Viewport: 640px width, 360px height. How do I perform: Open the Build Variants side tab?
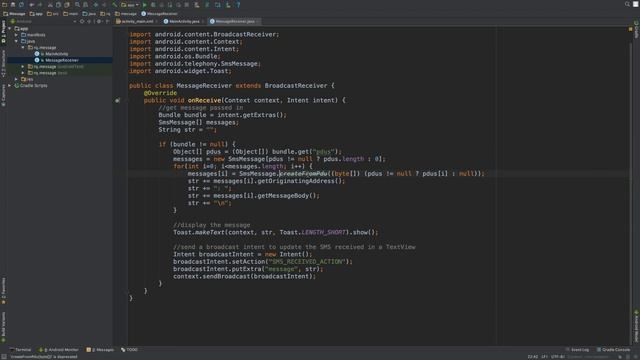coord(3,326)
